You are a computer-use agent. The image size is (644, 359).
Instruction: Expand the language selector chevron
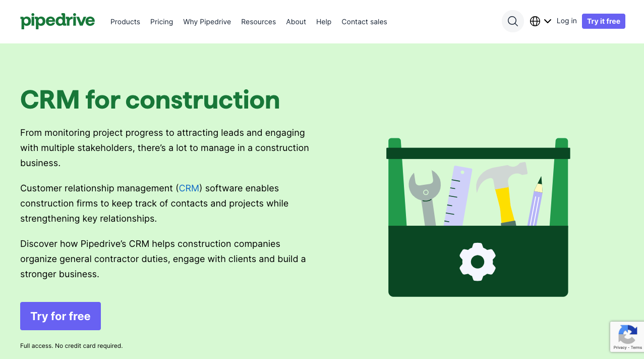coord(548,21)
